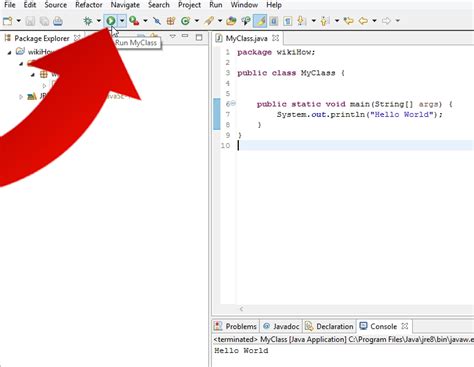Viewport: 474px width, 367px height.
Task: Click the Open Type icon
Action: 231,21
